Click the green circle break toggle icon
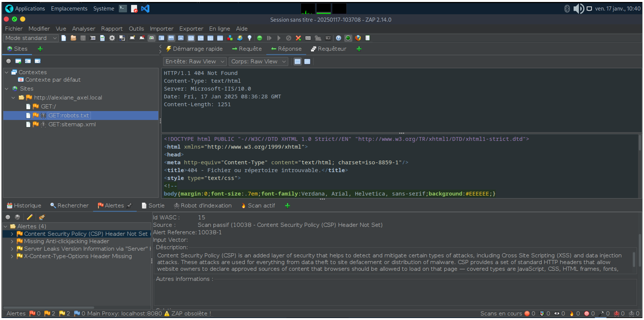This screenshot has width=644, height=320. pyautogui.click(x=259, y=38)
